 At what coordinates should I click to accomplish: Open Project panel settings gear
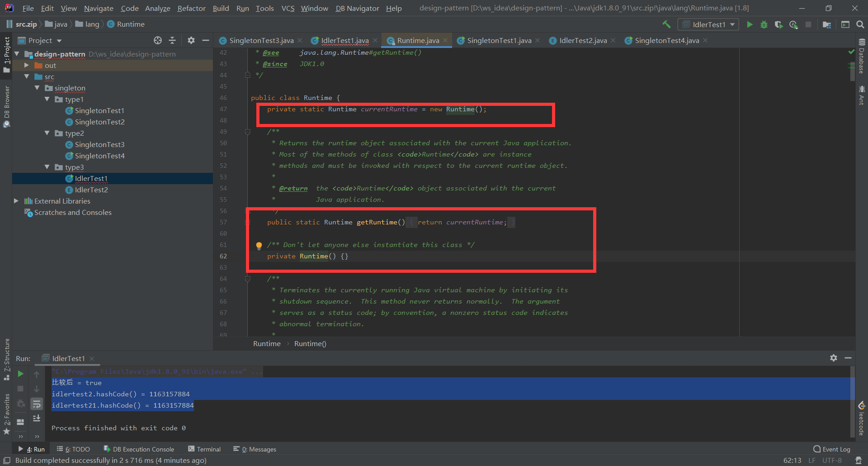191,40
